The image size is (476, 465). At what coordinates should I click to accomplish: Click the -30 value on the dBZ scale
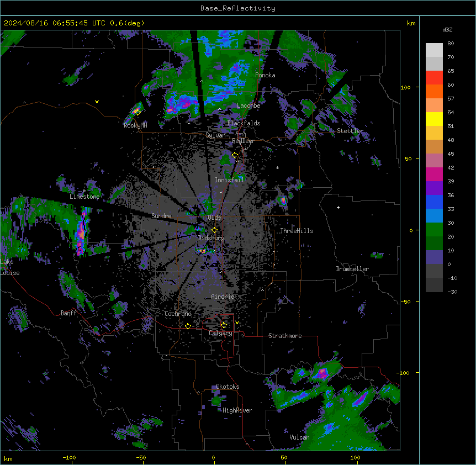(x=452, y=292)
